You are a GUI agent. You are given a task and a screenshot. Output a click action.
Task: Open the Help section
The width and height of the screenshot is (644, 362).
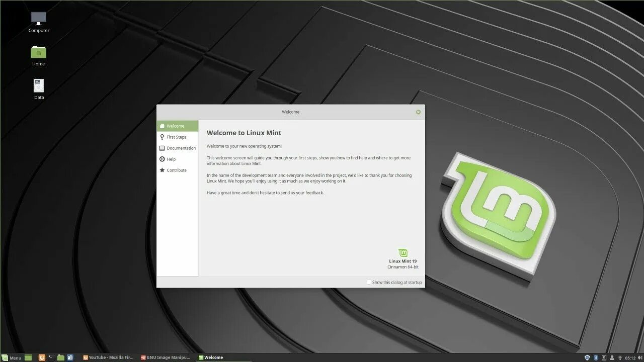pyautogui.click(x=178, y=159)
